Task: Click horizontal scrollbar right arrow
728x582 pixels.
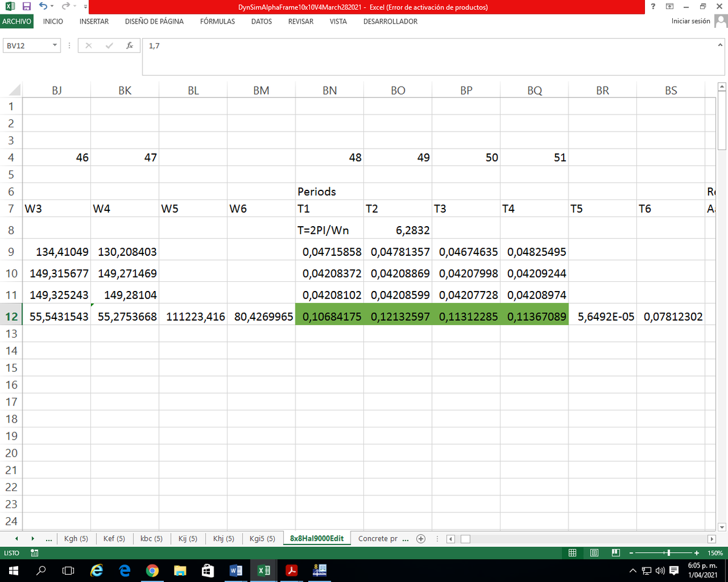Action: click(x=712, y=538)
